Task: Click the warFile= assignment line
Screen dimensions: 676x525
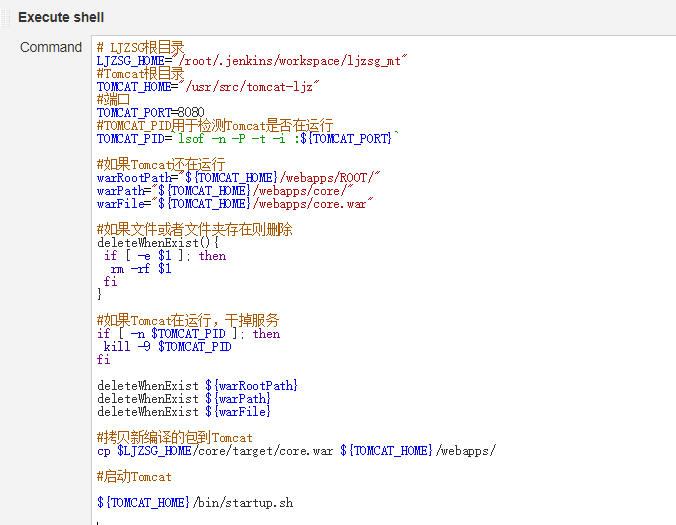Action: point(235,203)
